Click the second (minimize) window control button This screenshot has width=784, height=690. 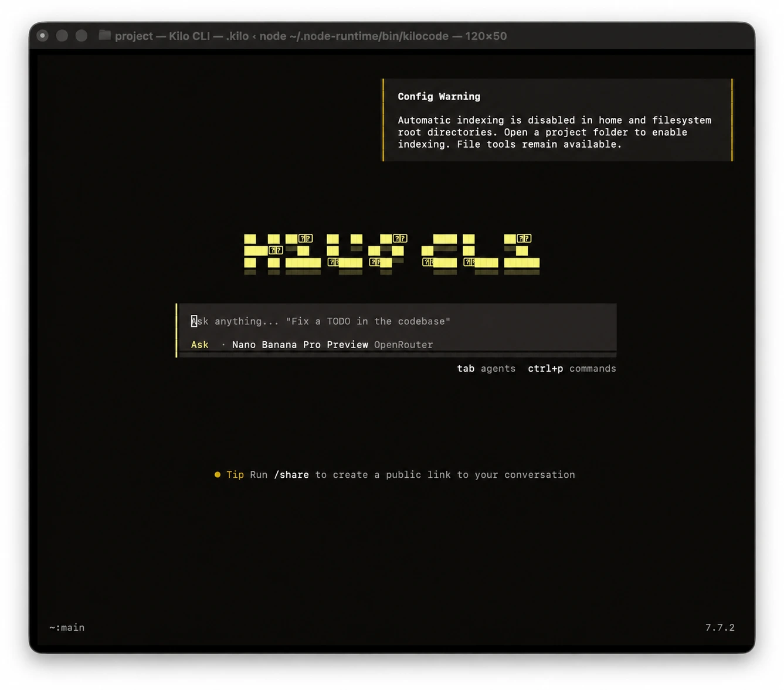coord(62,36)
